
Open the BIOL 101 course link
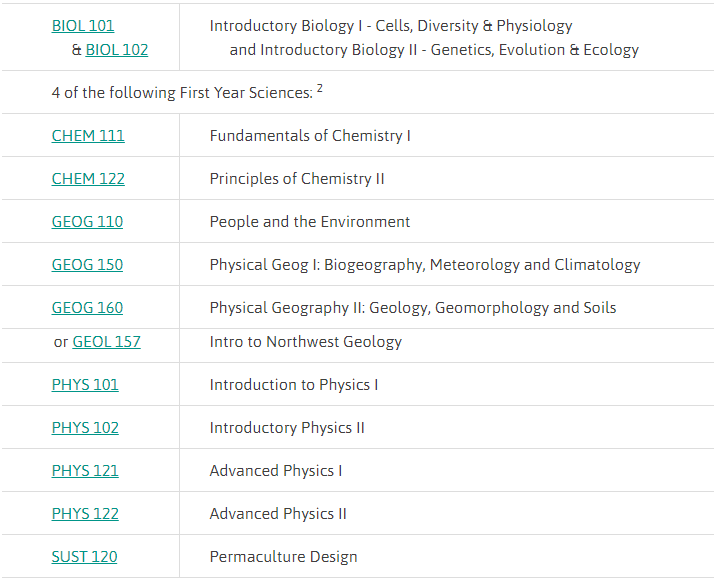point(83,26)
